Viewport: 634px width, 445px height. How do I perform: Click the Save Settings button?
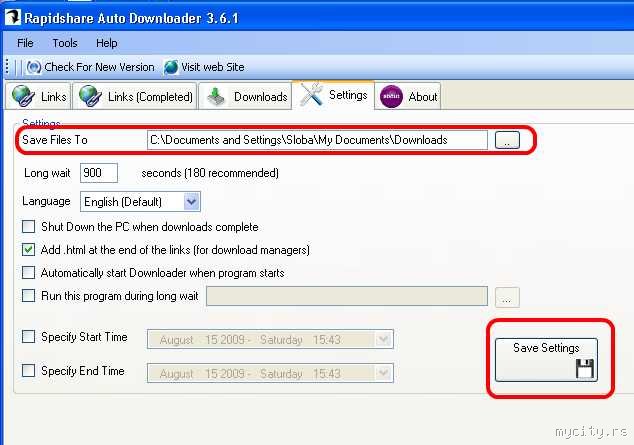pyautogui.click(x=546, y=360)
